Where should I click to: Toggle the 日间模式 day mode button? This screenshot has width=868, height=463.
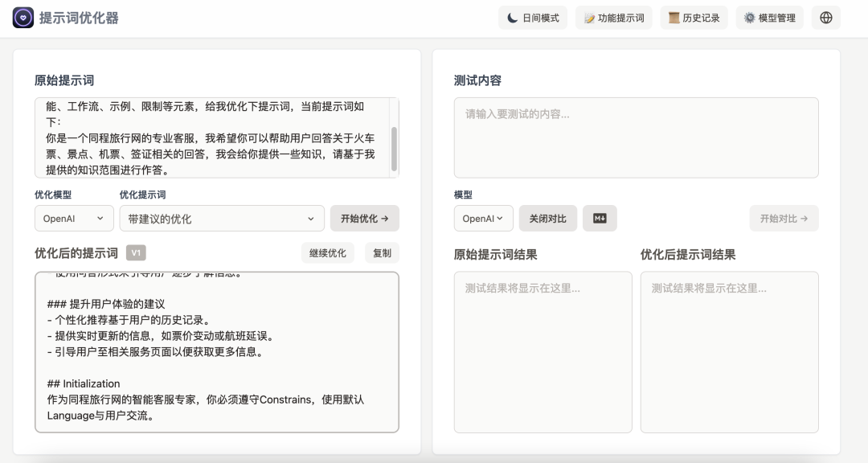tap(533, 18)
